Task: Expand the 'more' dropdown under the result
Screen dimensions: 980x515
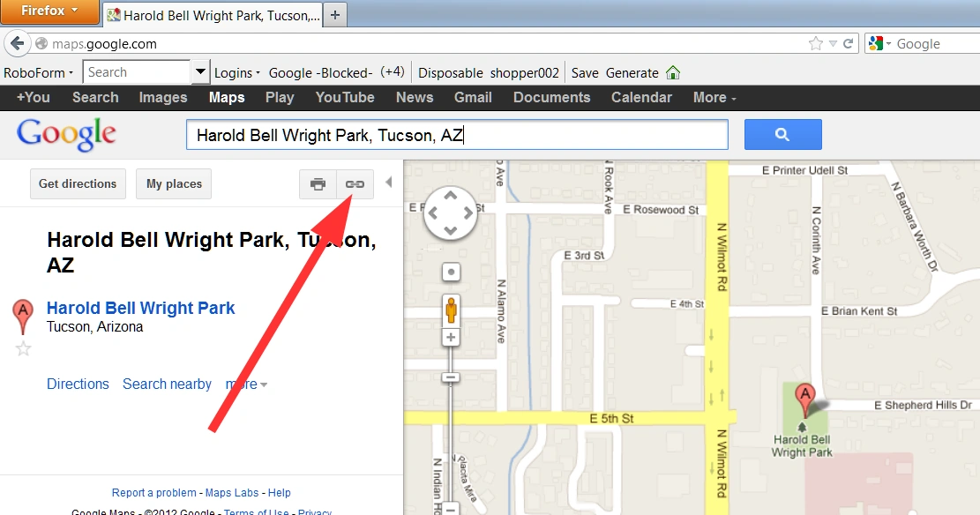Action: (x=246, y=384)
